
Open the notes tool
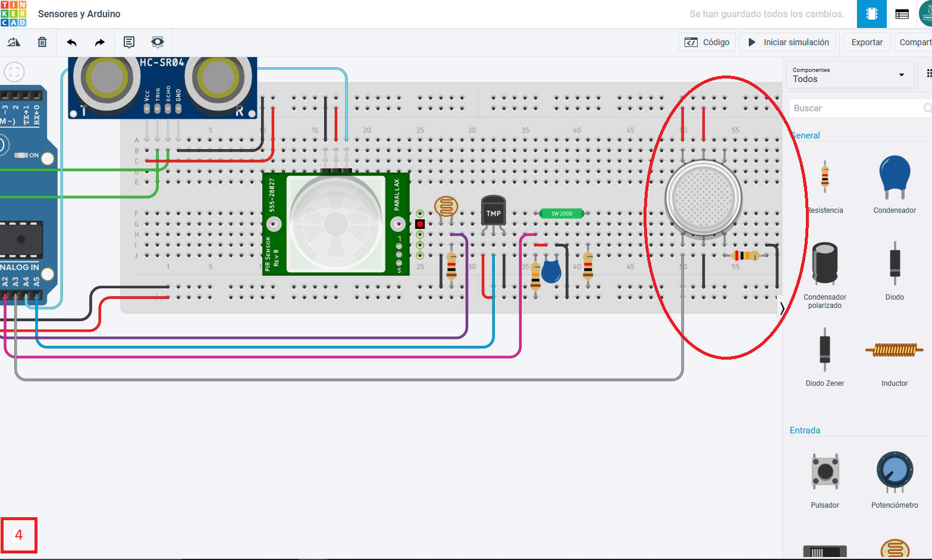(x=129, y=42)
